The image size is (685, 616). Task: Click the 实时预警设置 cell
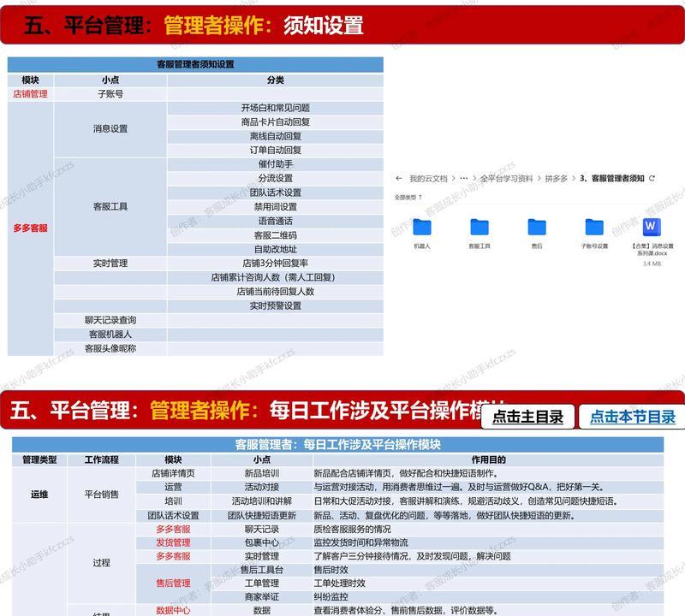coord(275,305)
